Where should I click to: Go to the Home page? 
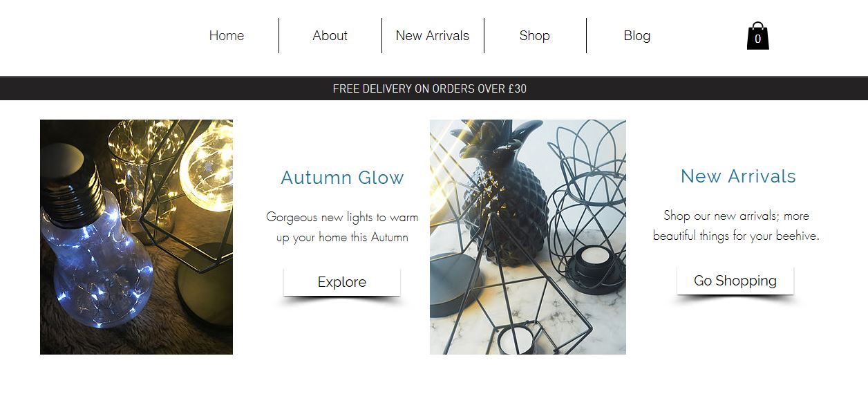(x=227, y=35)
